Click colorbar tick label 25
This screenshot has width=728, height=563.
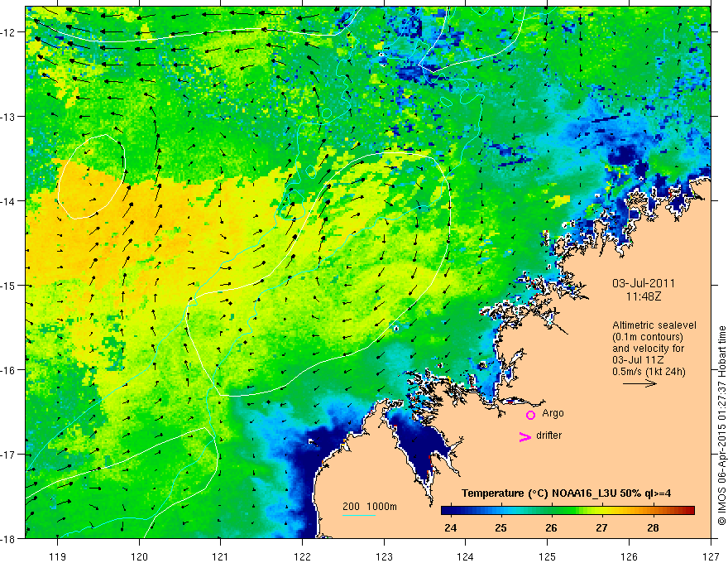(500, 528)
